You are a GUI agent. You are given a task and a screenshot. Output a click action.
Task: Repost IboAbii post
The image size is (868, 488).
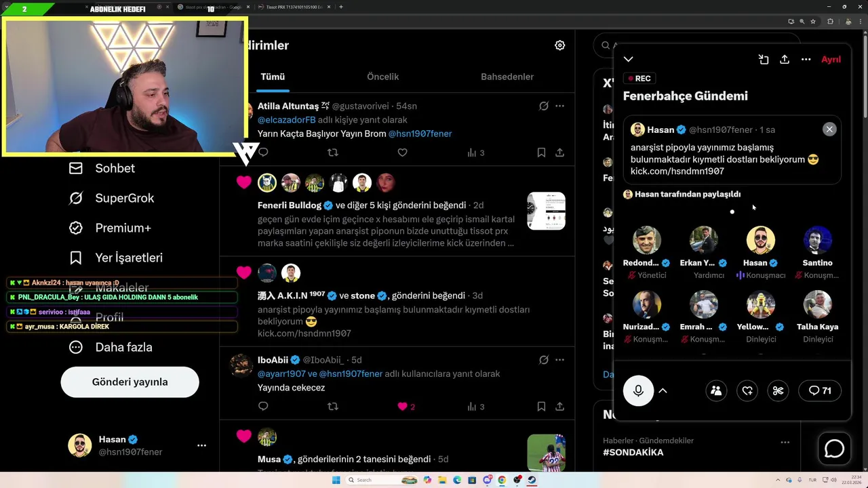click(332, 407)
